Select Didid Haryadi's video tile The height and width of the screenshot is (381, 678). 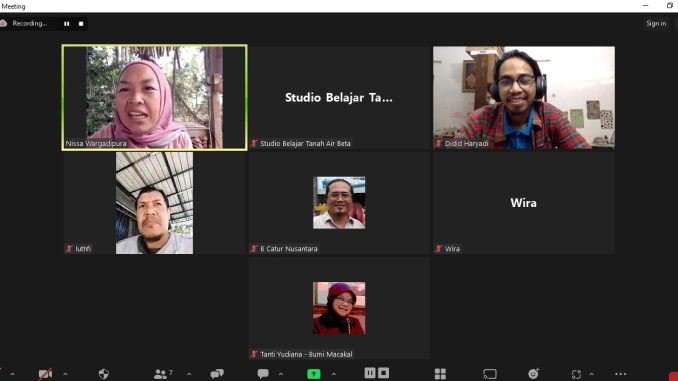point(524,97)
